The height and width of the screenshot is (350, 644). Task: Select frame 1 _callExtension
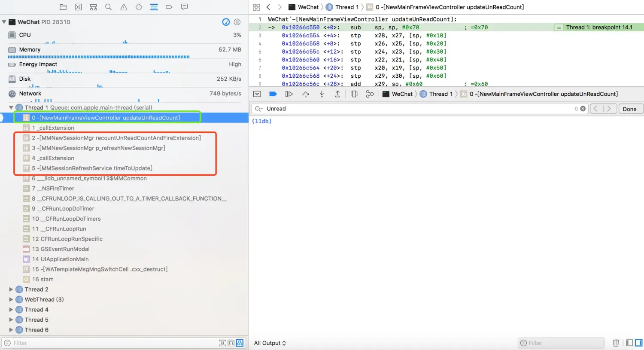click(x=124, y=128)
